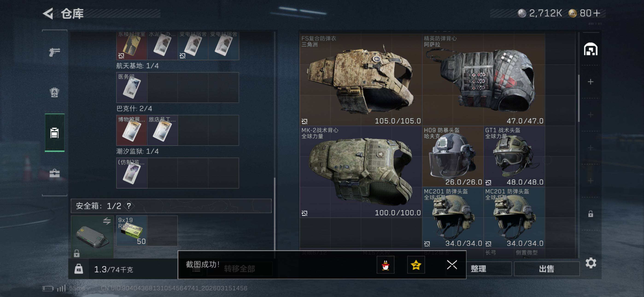
Task: Select the key card collection tab icon
Action: click(x=55, y=133)
